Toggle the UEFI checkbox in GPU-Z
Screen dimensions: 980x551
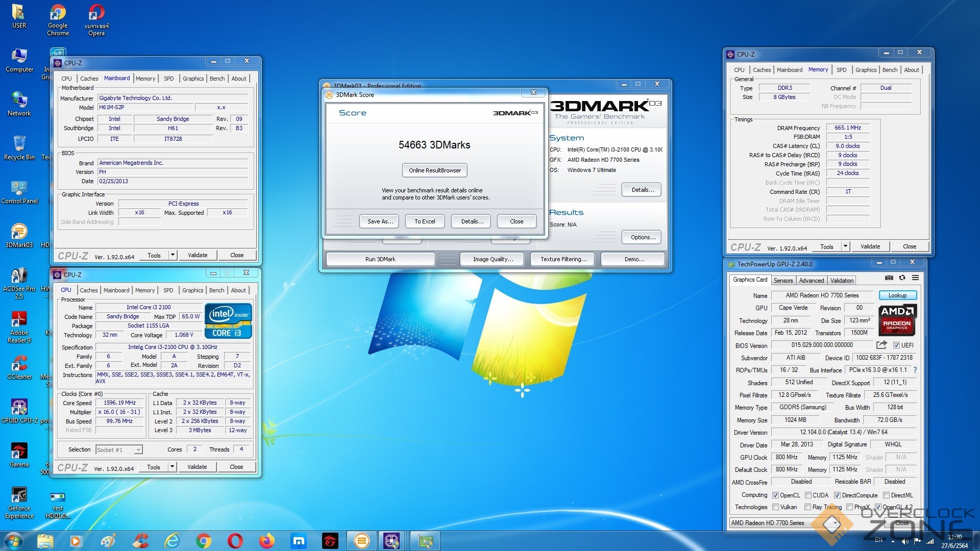click(896, 345)
